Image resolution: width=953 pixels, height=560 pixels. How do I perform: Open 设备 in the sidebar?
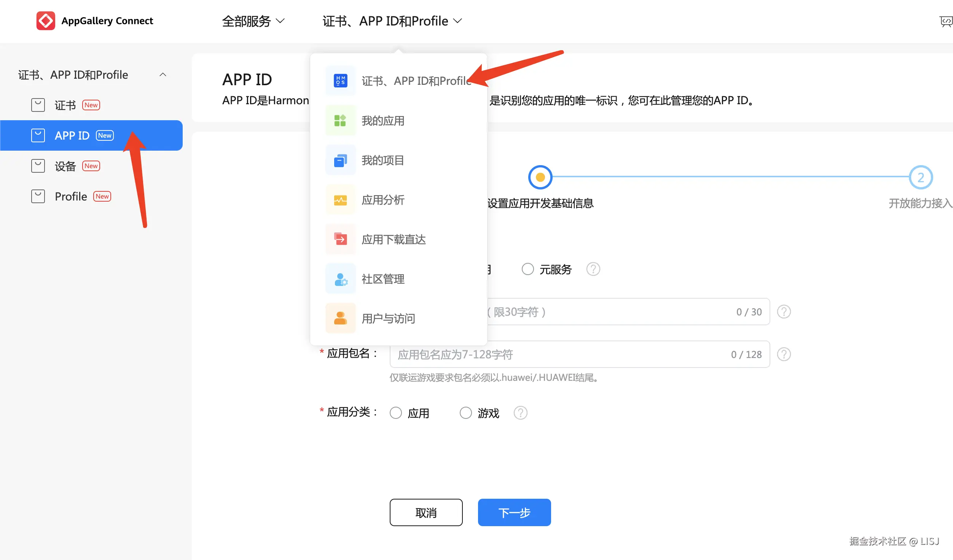65,166
